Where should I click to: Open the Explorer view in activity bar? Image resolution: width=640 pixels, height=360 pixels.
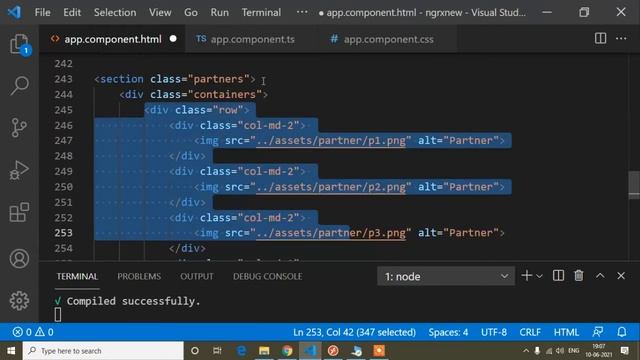click(19, 44)
